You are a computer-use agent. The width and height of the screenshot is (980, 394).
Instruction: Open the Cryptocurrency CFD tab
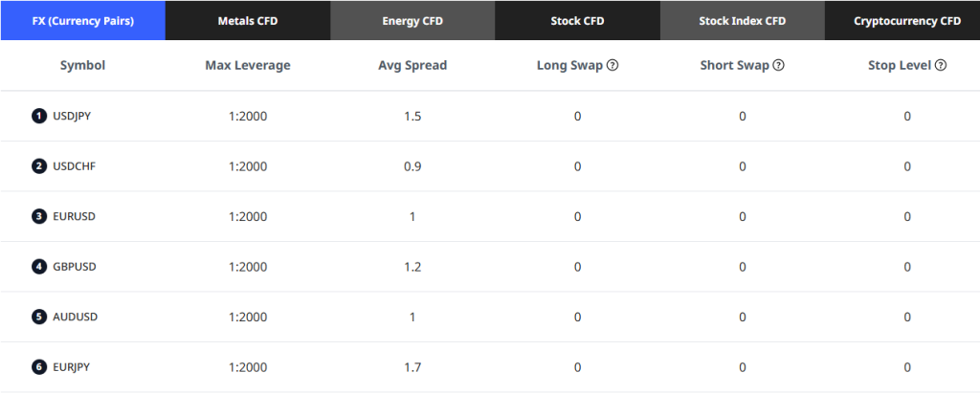tap(906, 20)
